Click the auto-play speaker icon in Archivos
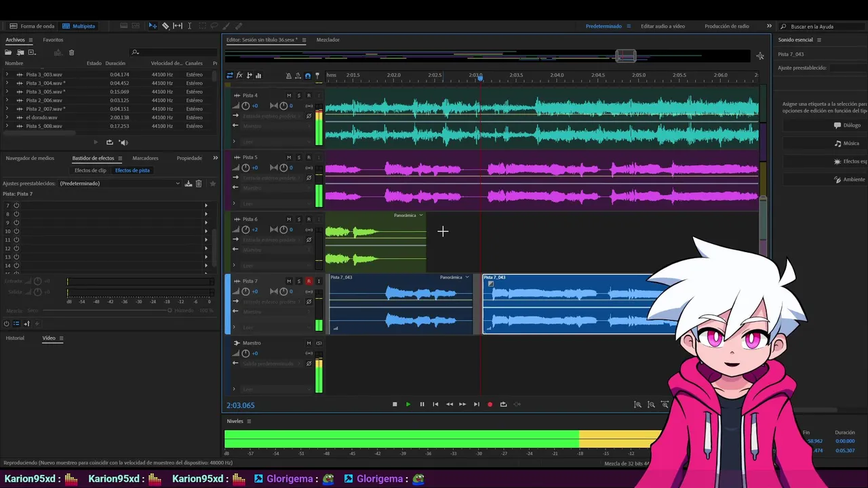 (x=123, y=142)
